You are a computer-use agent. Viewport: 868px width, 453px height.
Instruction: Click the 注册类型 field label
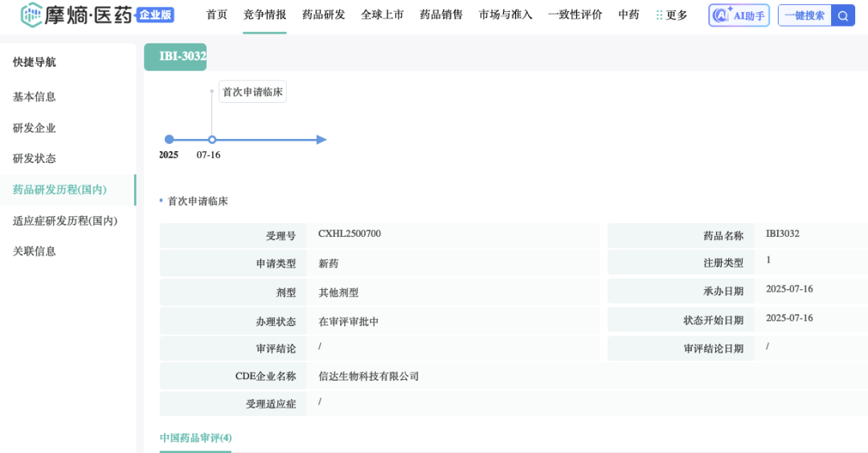click(x=723, y=263)
